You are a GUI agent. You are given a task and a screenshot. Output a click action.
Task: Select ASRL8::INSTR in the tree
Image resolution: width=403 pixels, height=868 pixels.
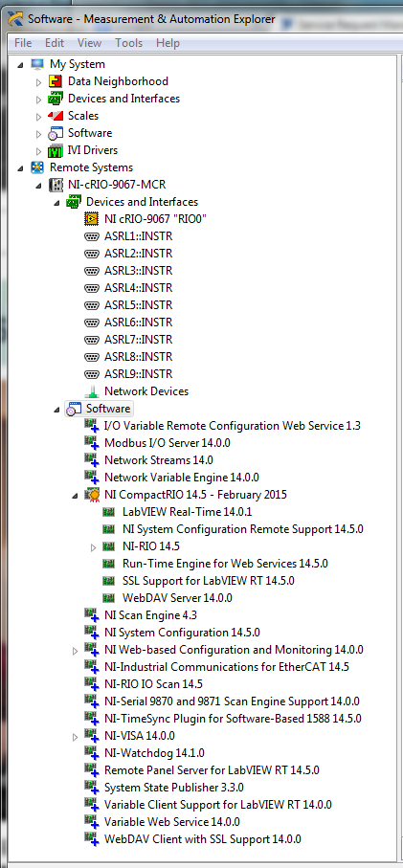click(139, 357)
